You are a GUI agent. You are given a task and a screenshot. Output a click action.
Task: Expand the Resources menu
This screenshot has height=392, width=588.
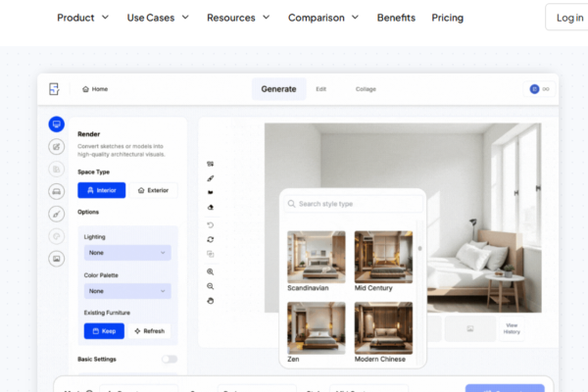[238, 18]
